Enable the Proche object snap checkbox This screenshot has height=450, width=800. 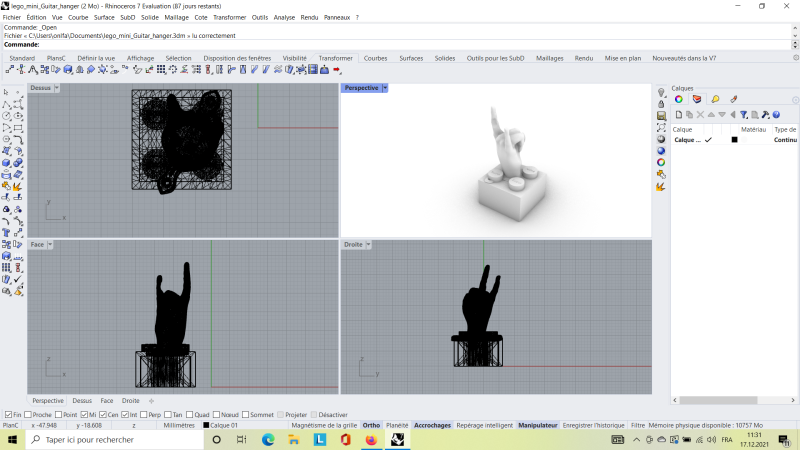pyautogui.click(x=29, y=414)
